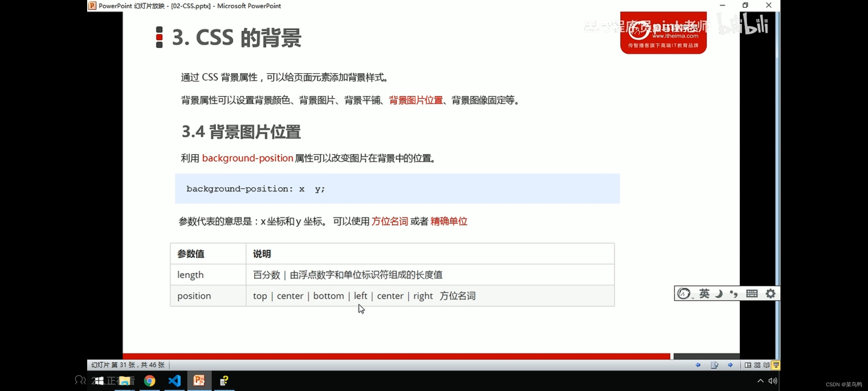Switch to Reading view icon
The height and width of the screenshot is (391, 868).
pyautogui.click(x=766, y=365)
